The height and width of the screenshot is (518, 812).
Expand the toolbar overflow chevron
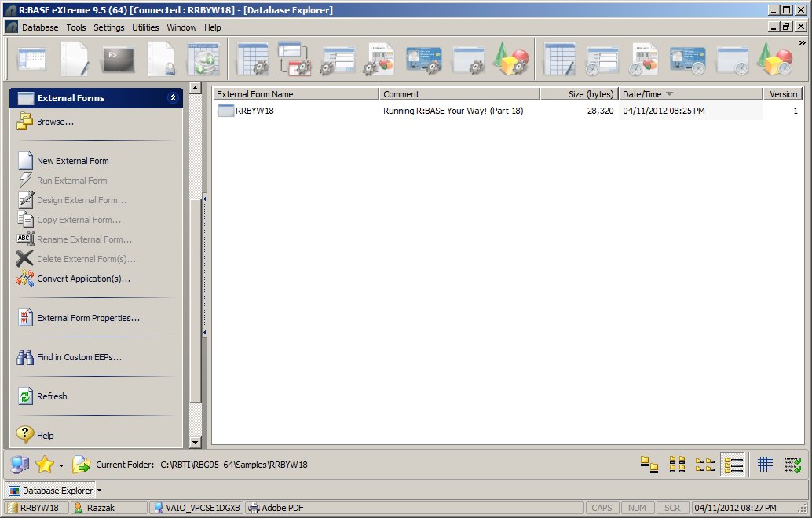(x=802, y=43)
